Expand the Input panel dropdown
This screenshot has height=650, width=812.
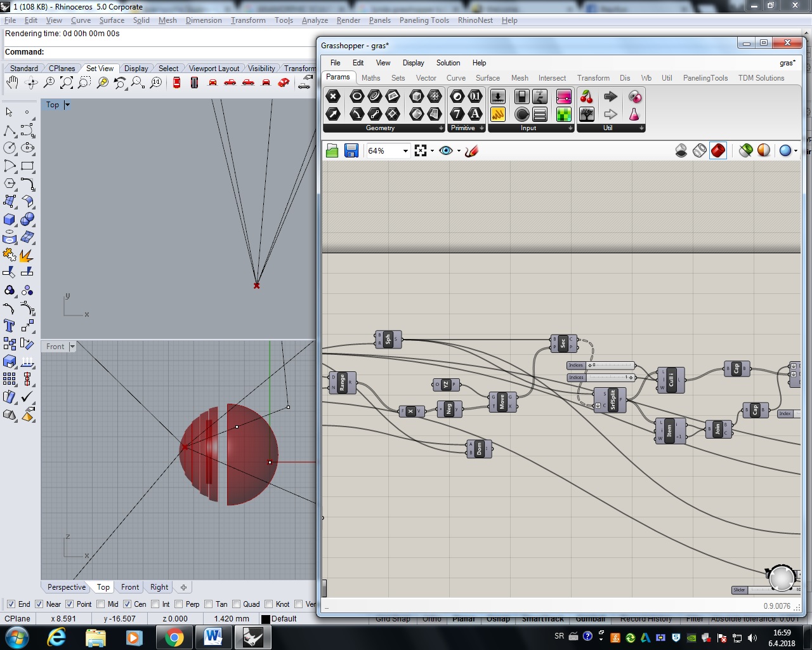(x=570, y=128)
